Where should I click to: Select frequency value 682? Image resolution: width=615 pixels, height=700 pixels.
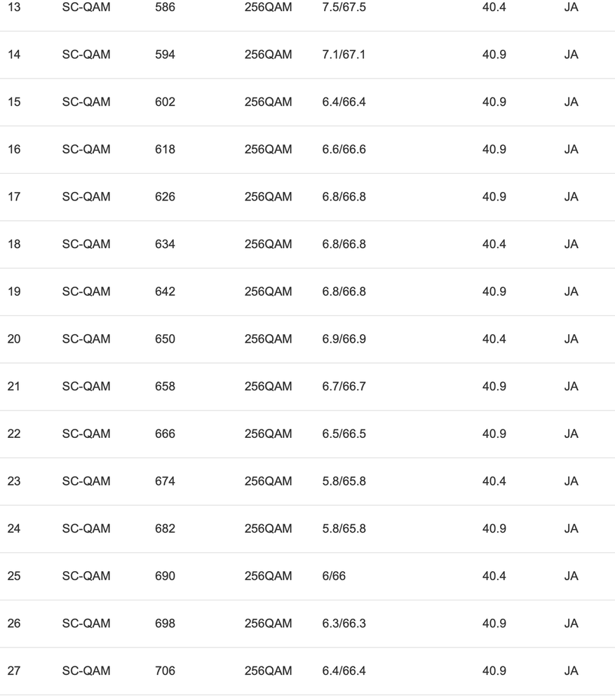pos(165,529)
